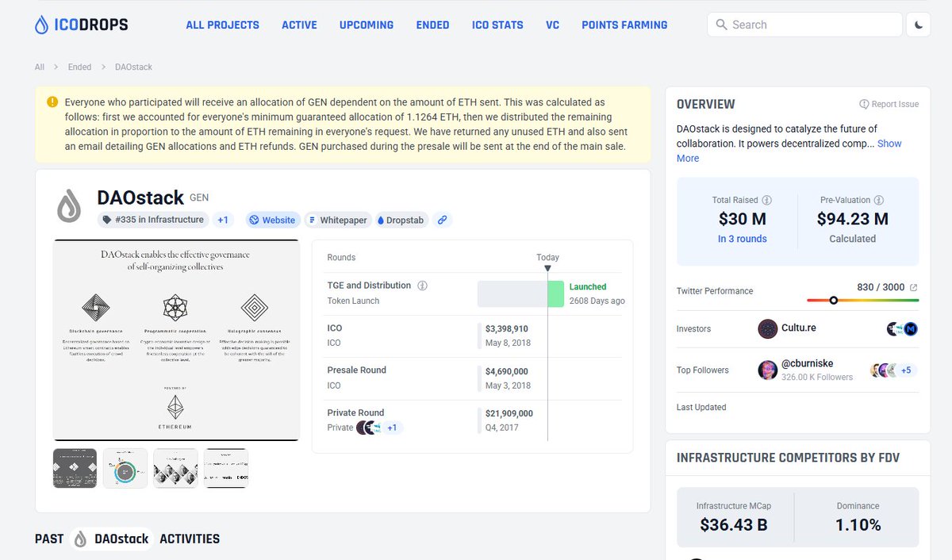The image size is (952, 560).
Task: Select the partner logos gallery thumbnail
Action: (x=226, y=468)
